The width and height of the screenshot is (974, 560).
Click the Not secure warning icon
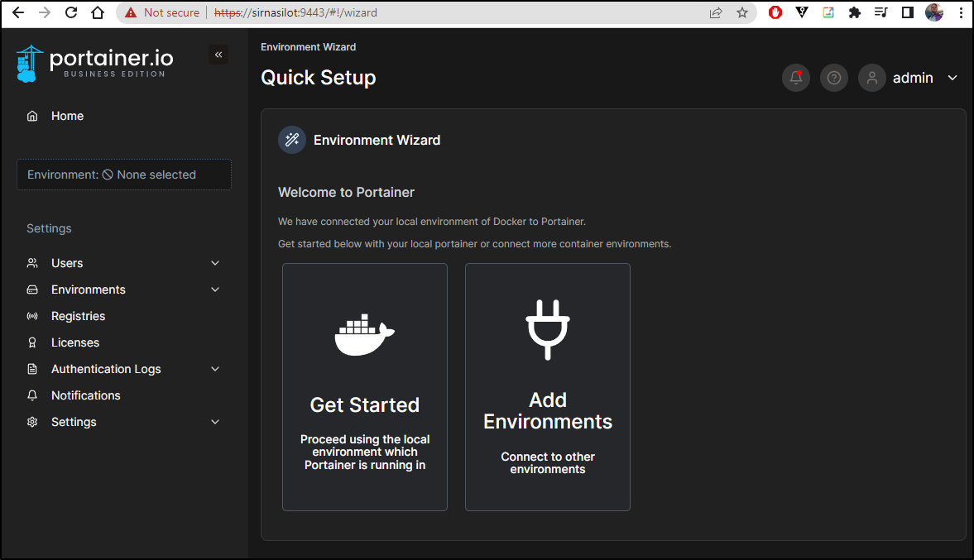coord(131,12)
